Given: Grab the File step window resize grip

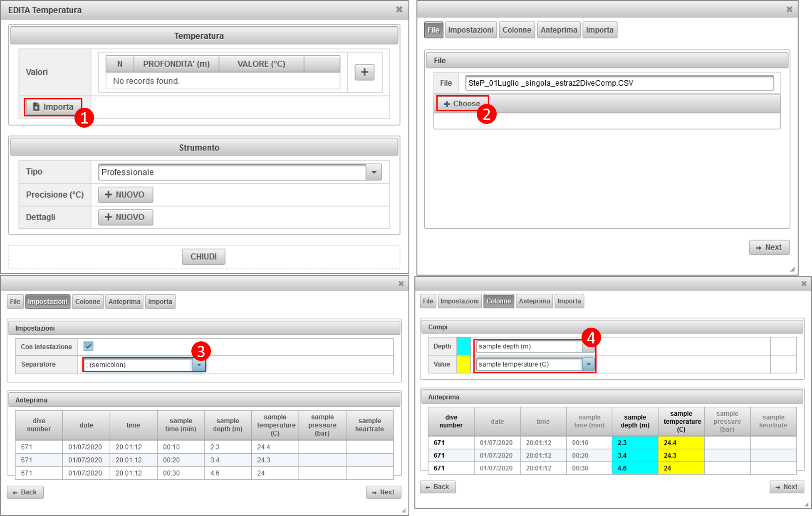Looking at the screenshot, I should point(792,269).
